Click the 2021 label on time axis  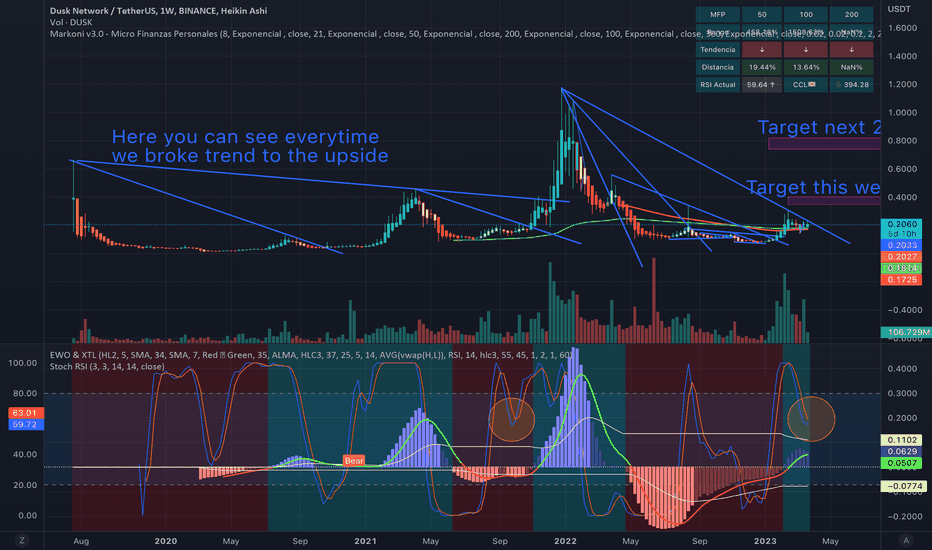point(366,540)
